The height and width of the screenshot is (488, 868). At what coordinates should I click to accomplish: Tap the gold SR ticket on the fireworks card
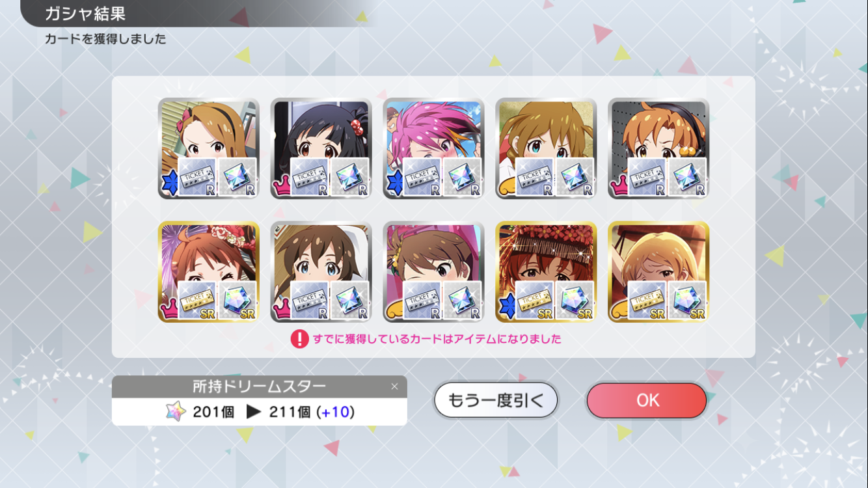tap(197, 300)
